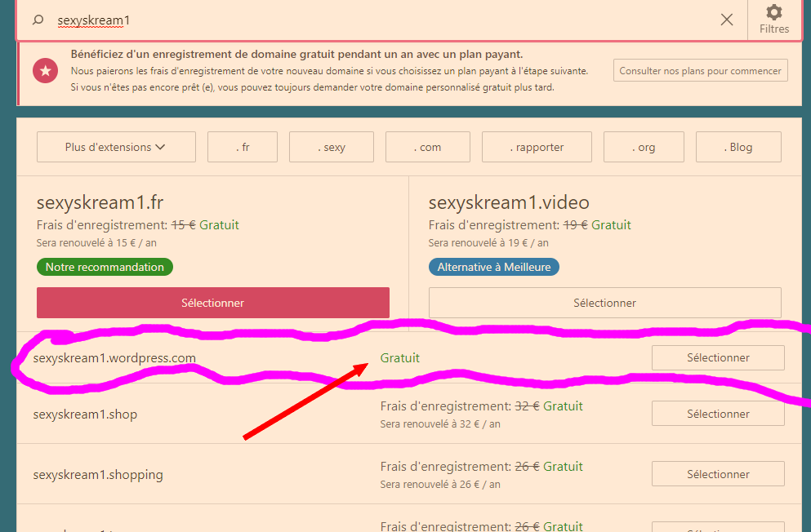811x532 pixels.
Task: Click the struck-through 32 € price
Action: point(527,406)
